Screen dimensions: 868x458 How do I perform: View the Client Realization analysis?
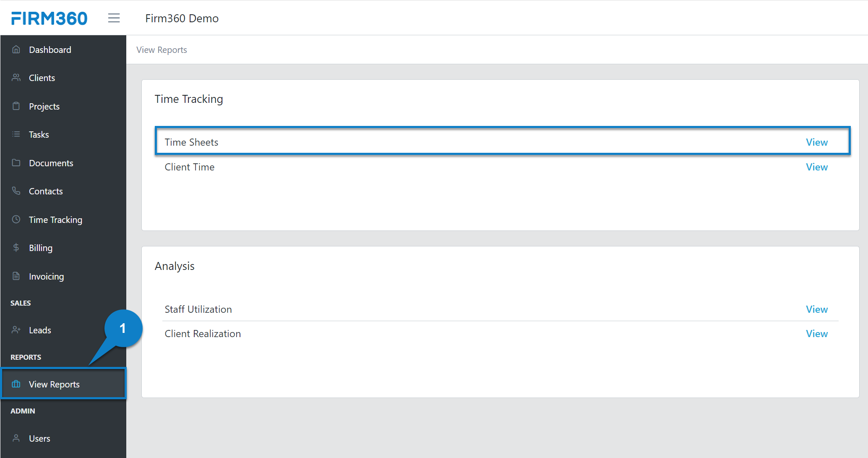[816, 333]
